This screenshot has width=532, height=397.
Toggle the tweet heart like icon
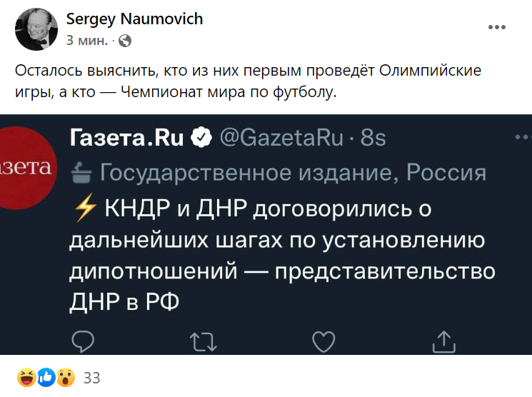(324, 342)
